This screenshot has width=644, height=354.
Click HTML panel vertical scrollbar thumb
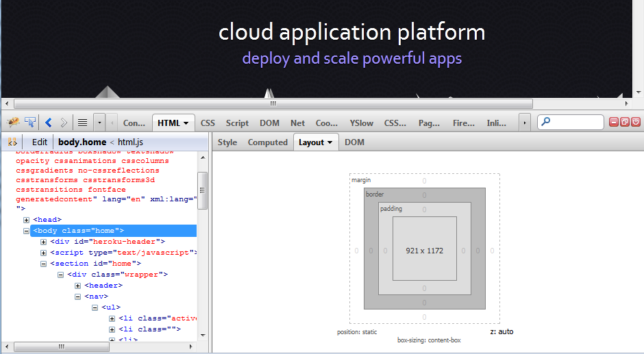[203, 190]
